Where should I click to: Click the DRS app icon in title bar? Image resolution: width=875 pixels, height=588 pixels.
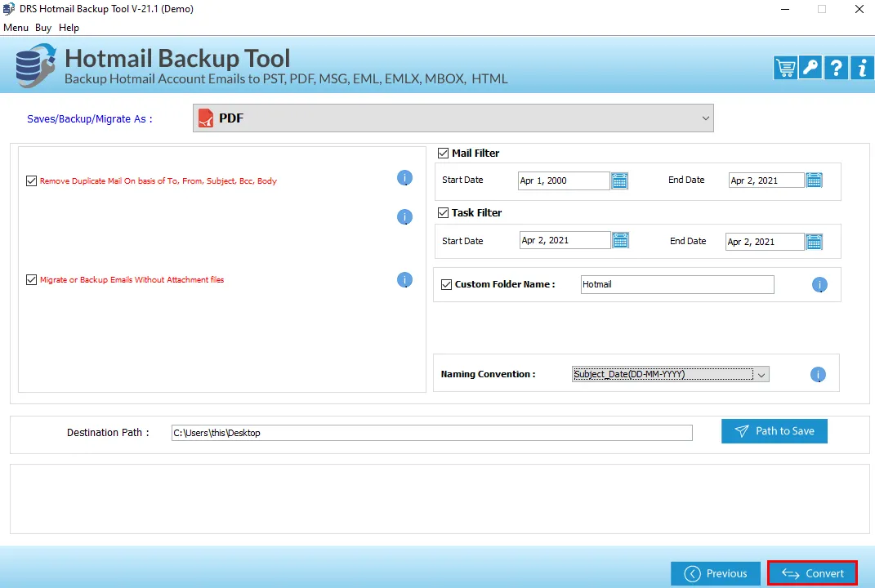coord(8,9)
